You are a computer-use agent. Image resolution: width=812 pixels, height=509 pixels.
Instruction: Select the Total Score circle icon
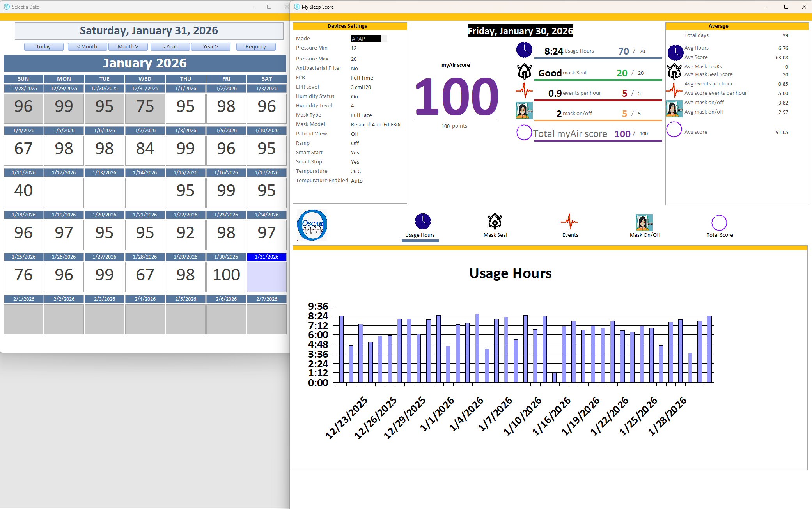pos(719,222)
